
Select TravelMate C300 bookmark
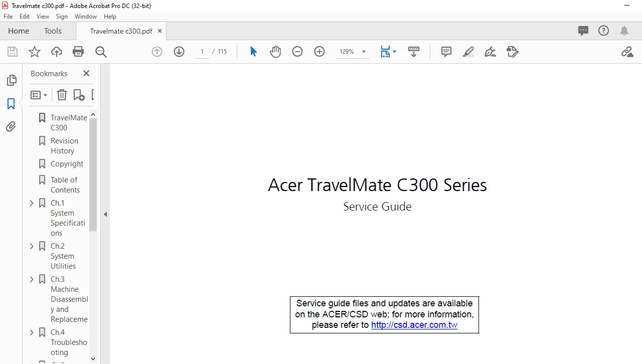click(x=69, y=122)
